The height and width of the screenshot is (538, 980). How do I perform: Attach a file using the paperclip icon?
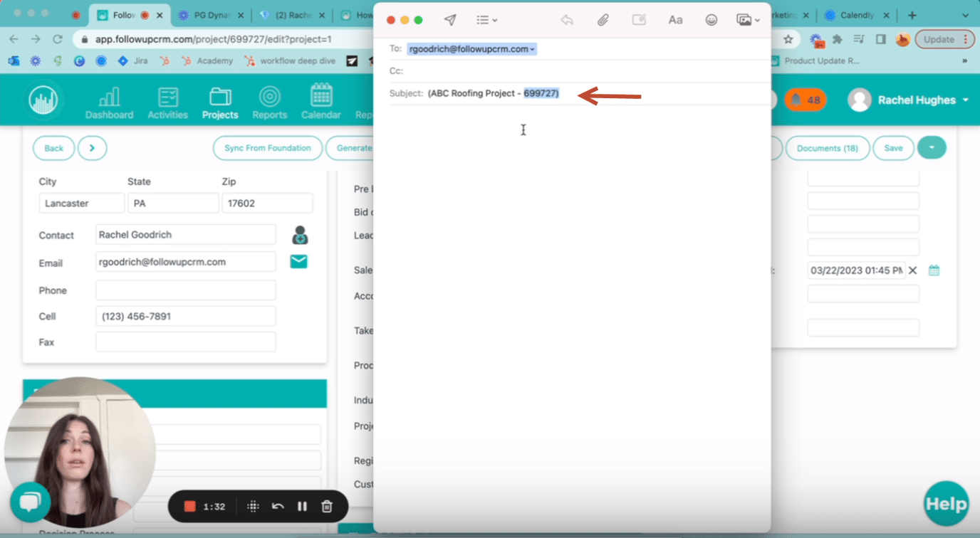(603, 20)
